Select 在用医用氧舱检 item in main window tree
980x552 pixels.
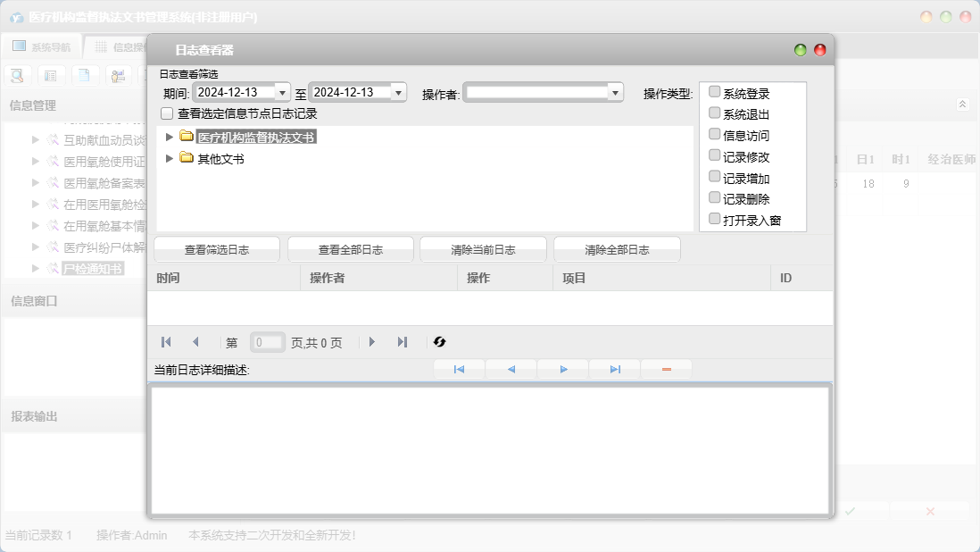coord(104,205)
